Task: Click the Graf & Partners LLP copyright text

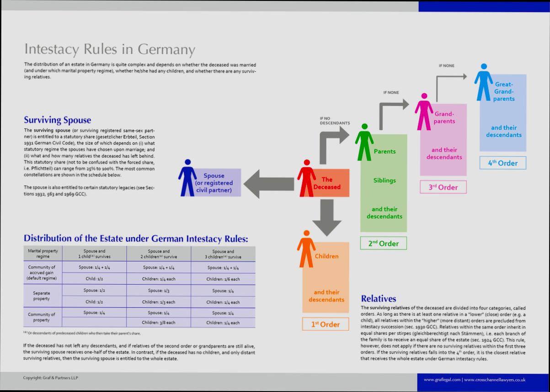Action: [x=50, y=378]
